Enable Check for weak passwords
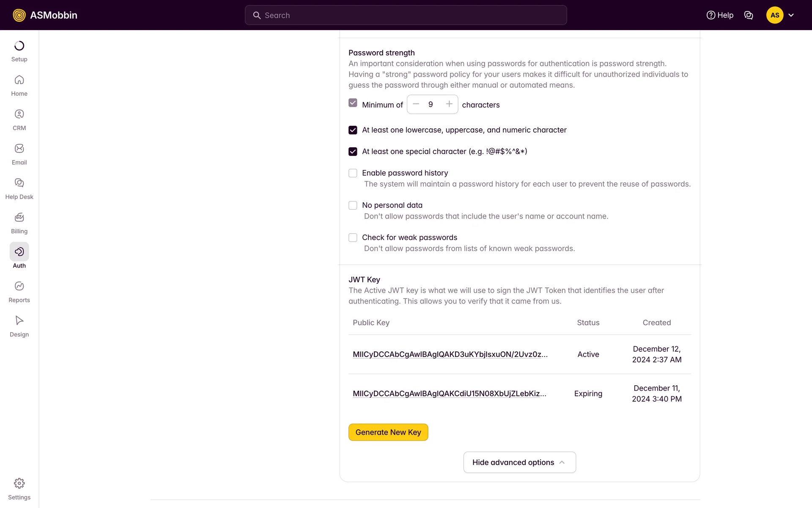Screen dimensions: 812x508 coord(353,237)
